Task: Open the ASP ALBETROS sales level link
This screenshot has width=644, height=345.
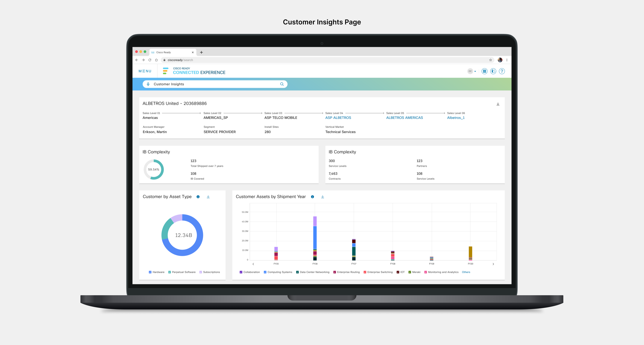Action: tap(338, 118)
